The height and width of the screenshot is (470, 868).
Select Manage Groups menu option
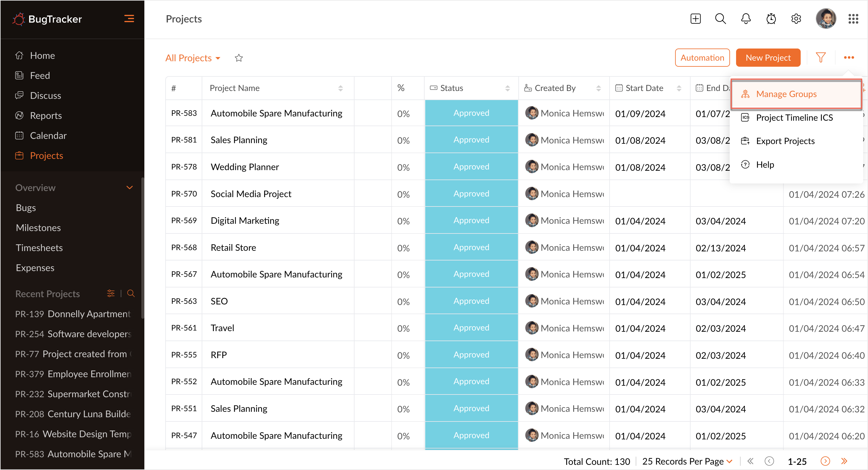point(786,94)
